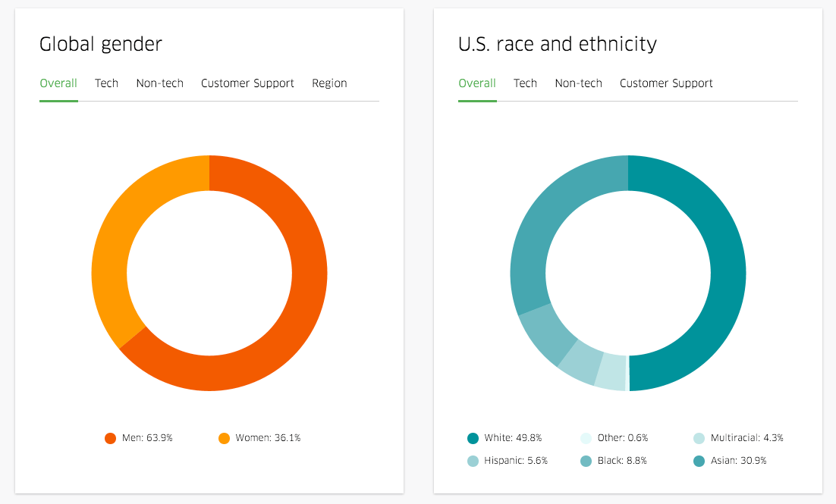836x504 pixels.
Task: Click the Other legend color dot
Action: pyautogui.click(x=586, y=438)
